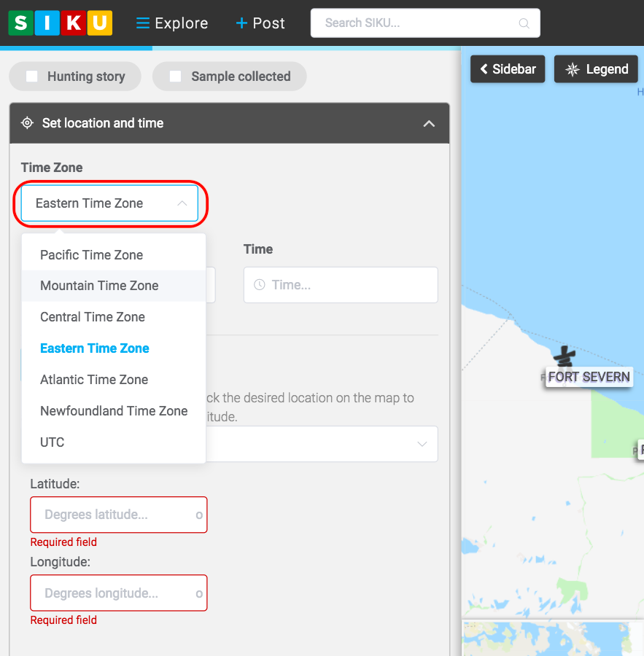644x656 pixels.
Task: Click the clock icon in Time field
Action: pos(259,285)
